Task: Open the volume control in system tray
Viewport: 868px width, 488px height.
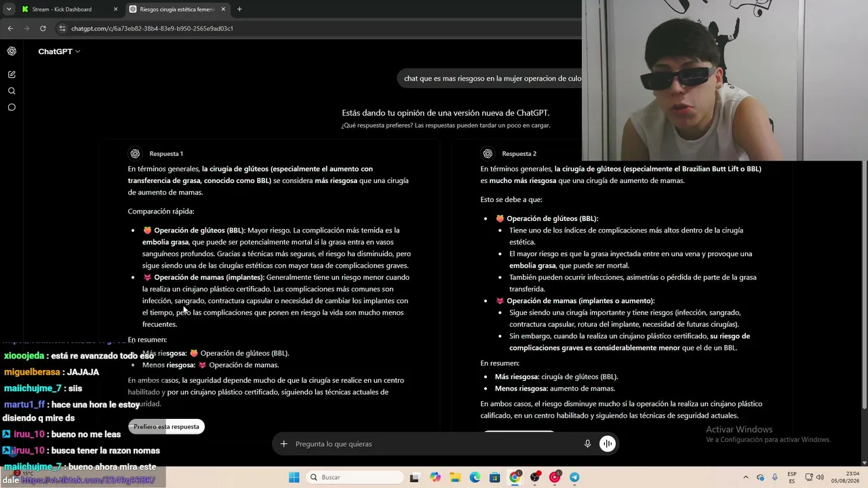Action: tap(820, 477)
